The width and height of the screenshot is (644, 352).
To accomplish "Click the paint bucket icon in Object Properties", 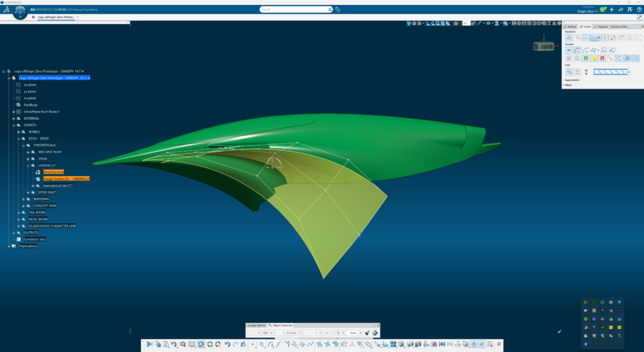I will (375, 333).
